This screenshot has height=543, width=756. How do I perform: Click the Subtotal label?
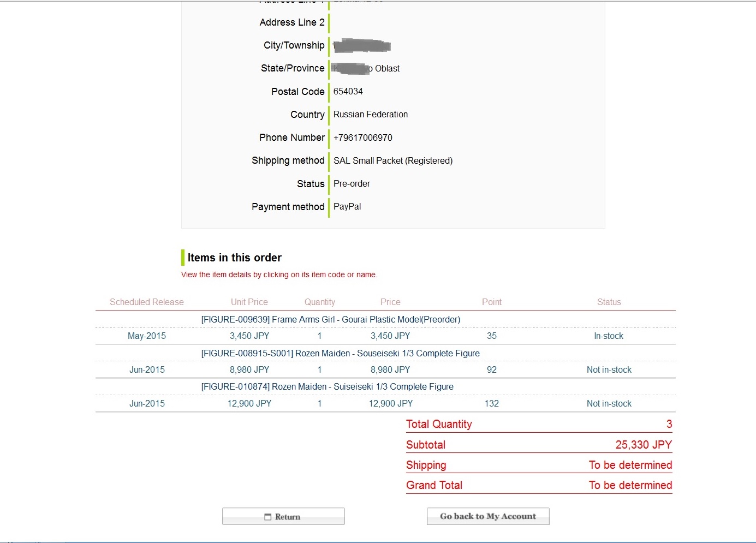coord(426,445)
